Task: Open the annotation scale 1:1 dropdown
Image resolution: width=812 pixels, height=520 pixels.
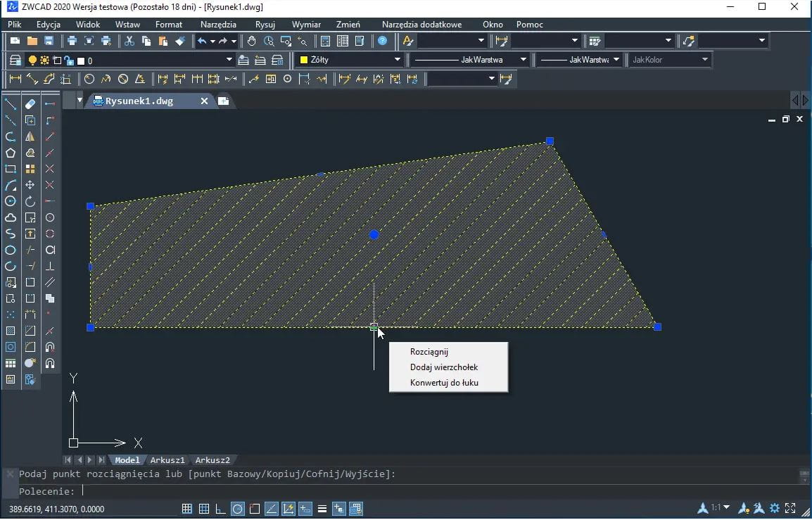Action: pos(727,507)
